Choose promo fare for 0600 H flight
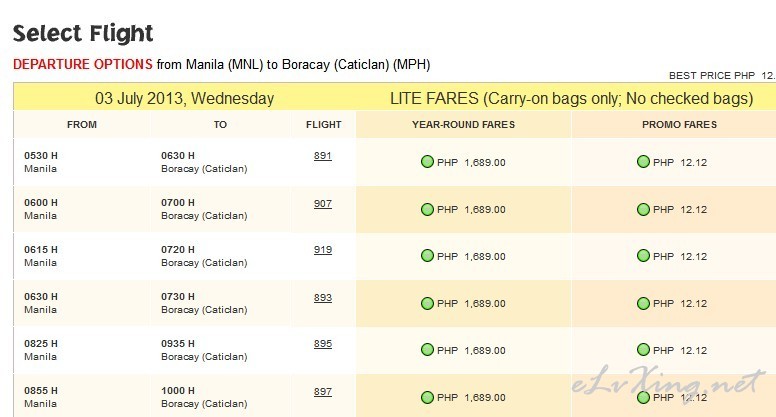776x417 pixels. click(x=643, y=209)
